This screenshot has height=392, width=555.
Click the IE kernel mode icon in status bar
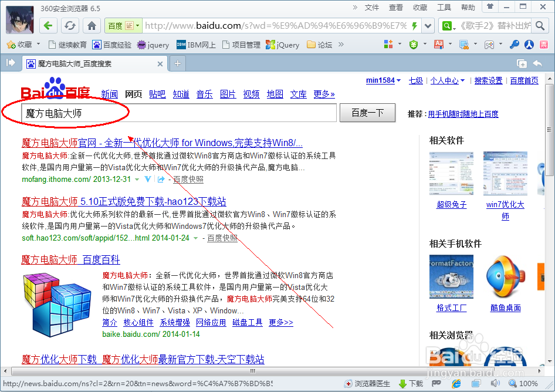click(x=456, y=384)
